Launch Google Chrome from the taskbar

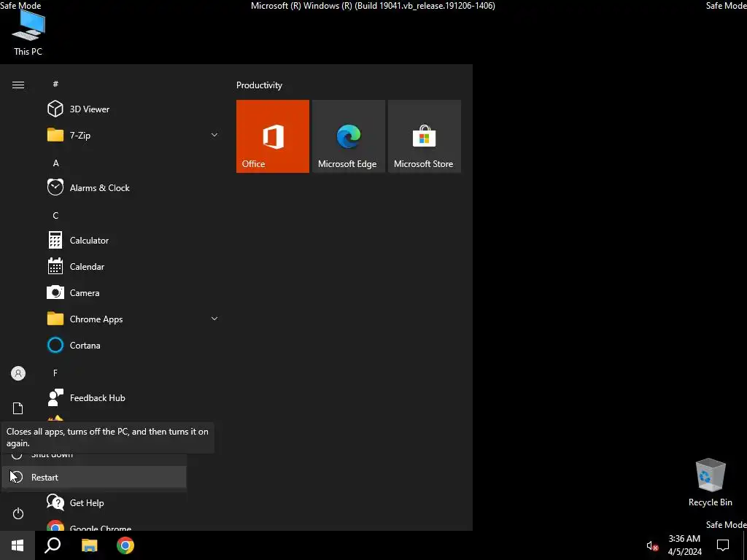[125, 545]
